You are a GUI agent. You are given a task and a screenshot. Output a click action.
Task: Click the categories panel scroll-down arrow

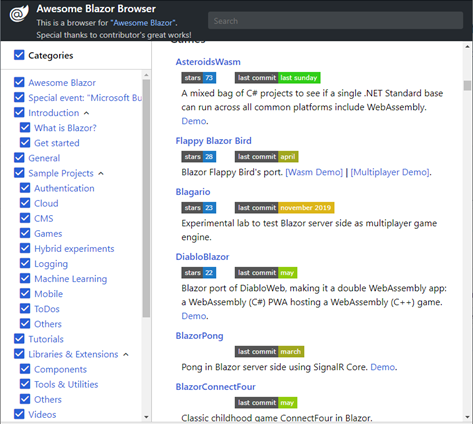(x=146, y=417)
